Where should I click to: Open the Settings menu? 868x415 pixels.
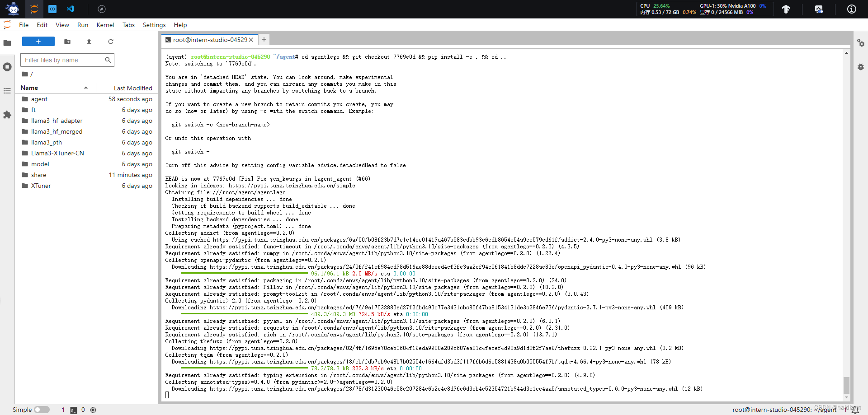click(x=154, y=25)
